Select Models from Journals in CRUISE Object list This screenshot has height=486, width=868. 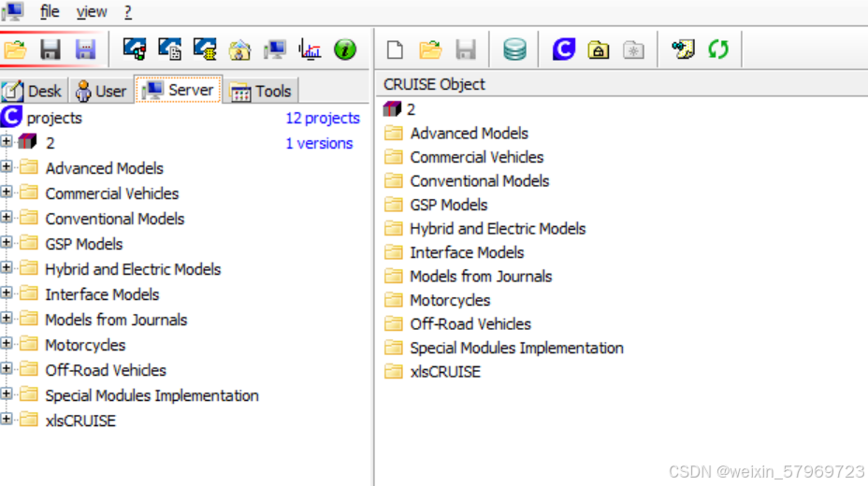coord(481,276)
